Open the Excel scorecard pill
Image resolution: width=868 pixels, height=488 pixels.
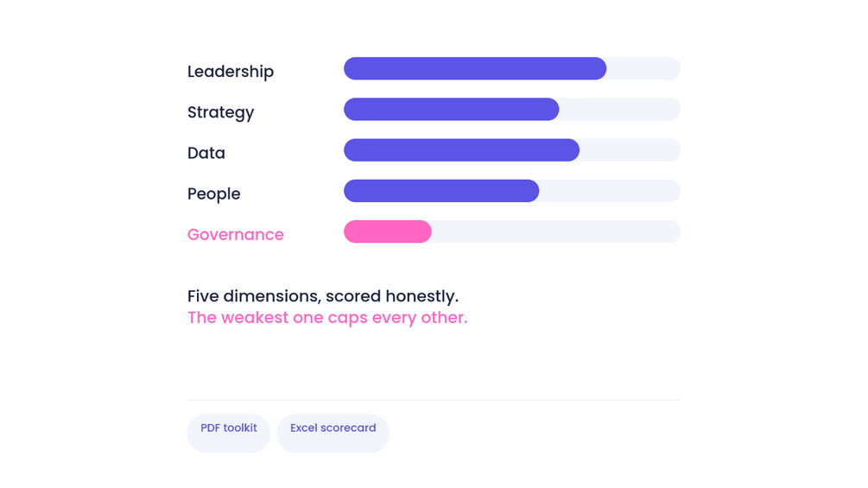click(333, 434)
